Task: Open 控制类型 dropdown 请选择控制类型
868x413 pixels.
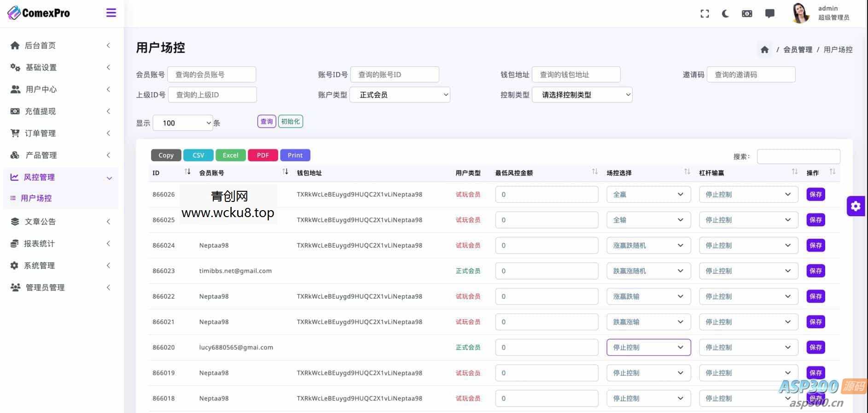Action: click(x=582, y=95)
